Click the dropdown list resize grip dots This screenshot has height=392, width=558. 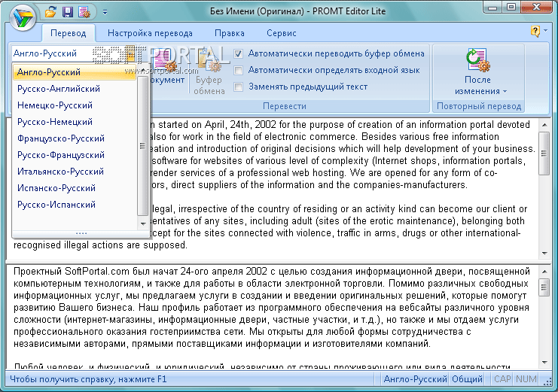81,233
